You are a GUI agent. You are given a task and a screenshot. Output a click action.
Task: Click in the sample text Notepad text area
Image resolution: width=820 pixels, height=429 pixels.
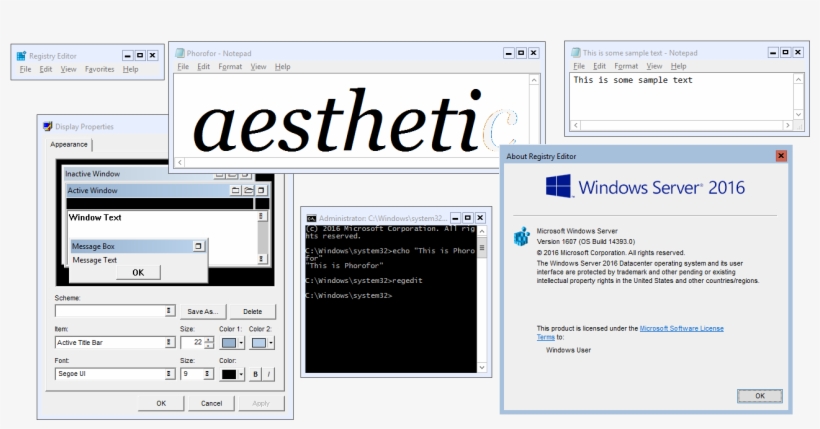click(681, 97)
